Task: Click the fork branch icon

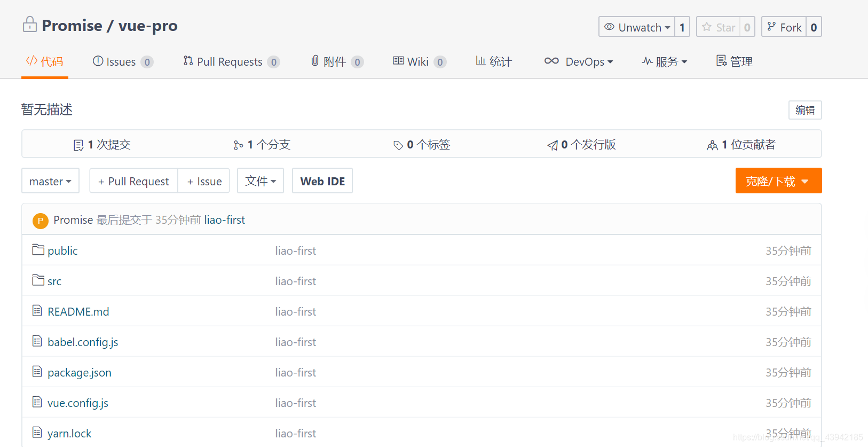Action: click(x=771, y=27)
